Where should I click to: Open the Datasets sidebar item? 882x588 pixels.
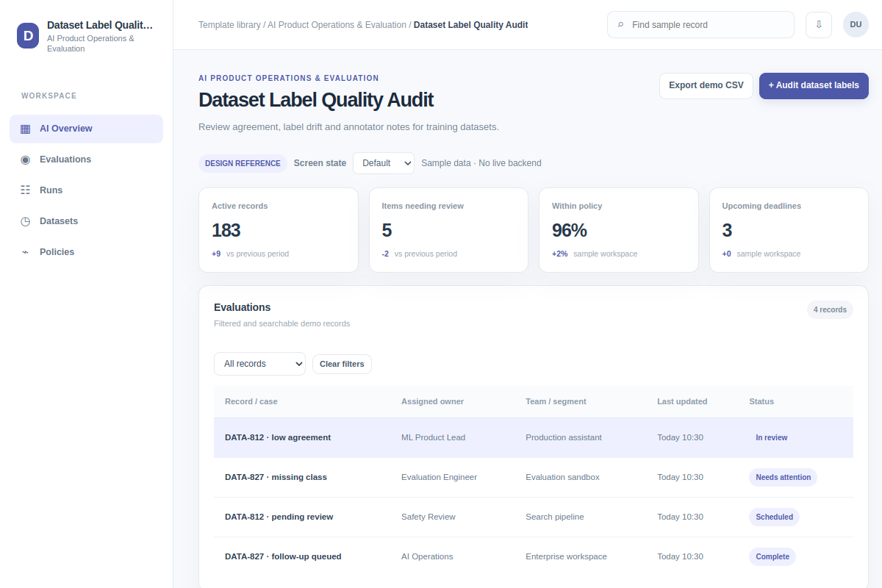click(86, 221)
